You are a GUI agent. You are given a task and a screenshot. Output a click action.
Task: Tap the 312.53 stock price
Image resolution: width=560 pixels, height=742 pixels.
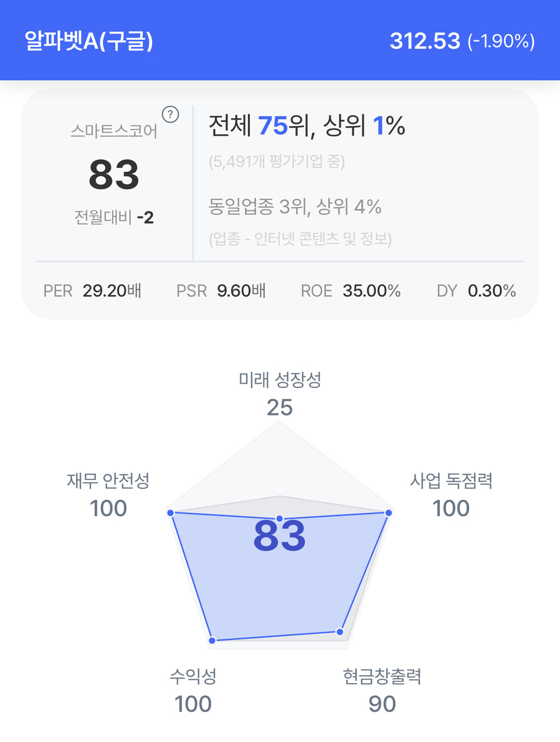425,41
